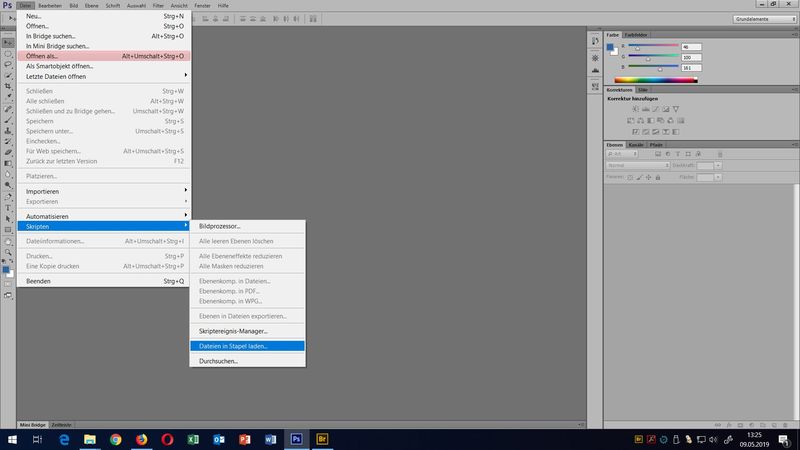The height and width of the screenshot is (450, 800).
Task: Click the Windows Start button
Action: (11, 439)
